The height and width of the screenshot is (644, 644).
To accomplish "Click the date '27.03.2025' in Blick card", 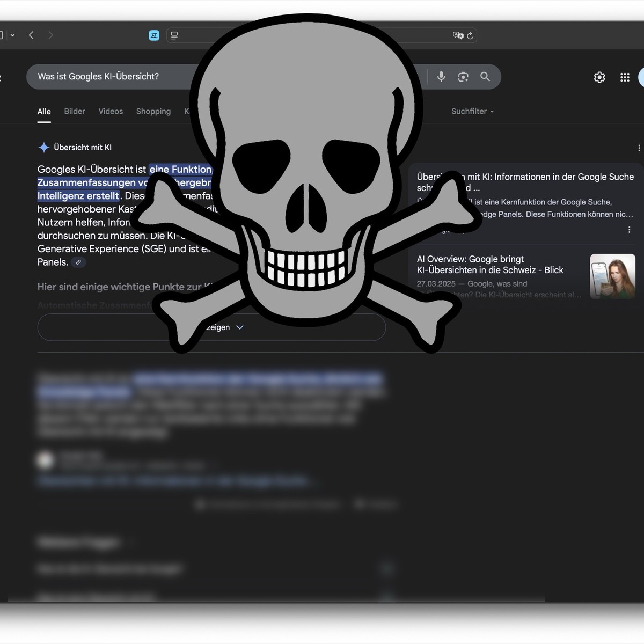I will coord(436,284).
